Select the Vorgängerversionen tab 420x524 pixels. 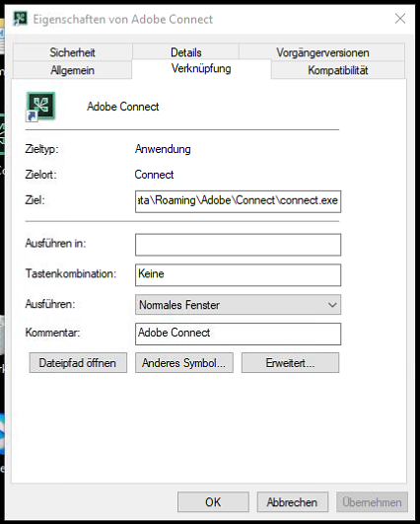point(322,52)
